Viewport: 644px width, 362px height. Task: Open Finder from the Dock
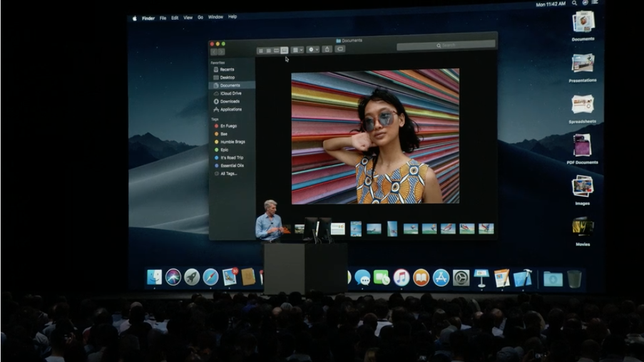[155, 277]
